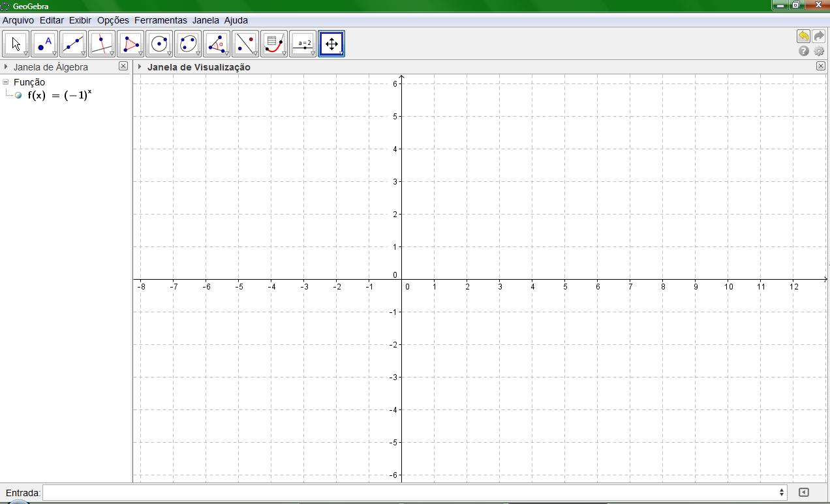The height and width of the screenshot is (504, 830).
Task: Click the Função group label
Action: [29, 82]
